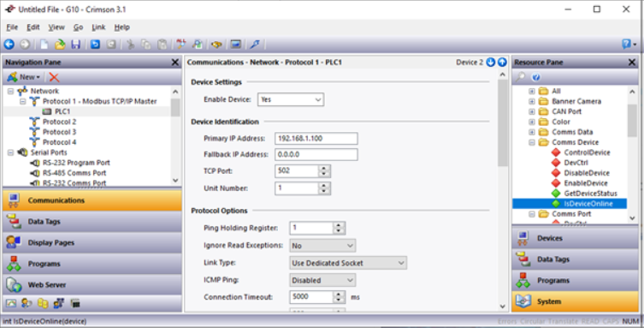Click the yellow binoculars toolbar icon
Viewport: 644px width, 328px height.
point(216,45)
